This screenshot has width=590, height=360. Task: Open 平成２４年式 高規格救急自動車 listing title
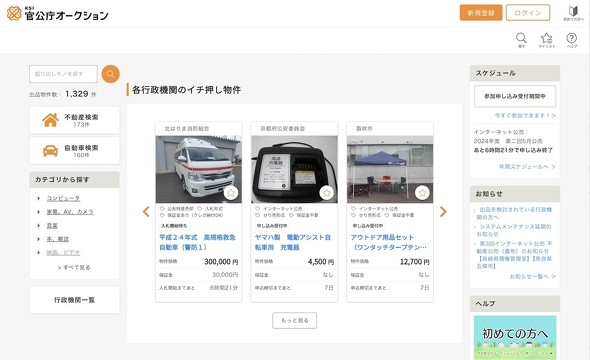[x=197, y=242]
